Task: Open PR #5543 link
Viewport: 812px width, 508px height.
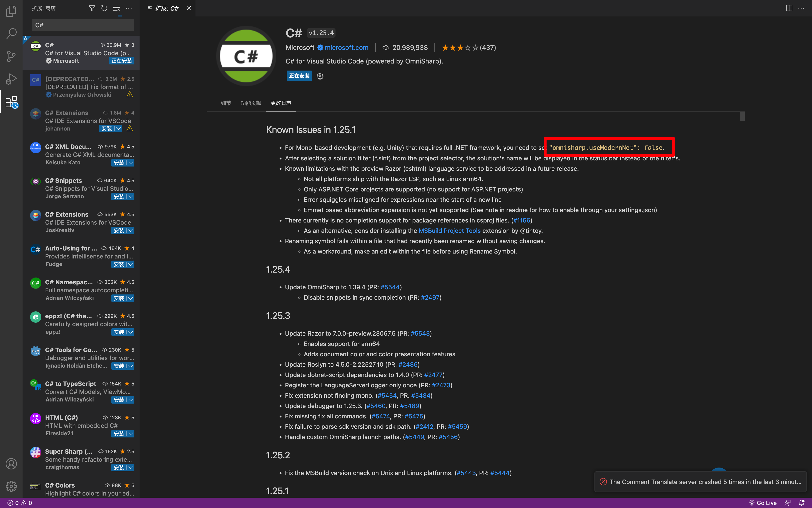Action: point(420,334)
